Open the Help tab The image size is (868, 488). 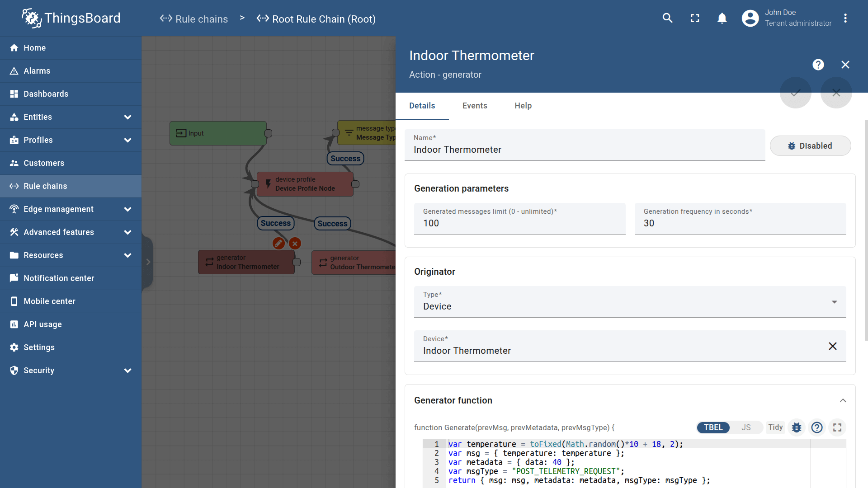click(523, 106)
